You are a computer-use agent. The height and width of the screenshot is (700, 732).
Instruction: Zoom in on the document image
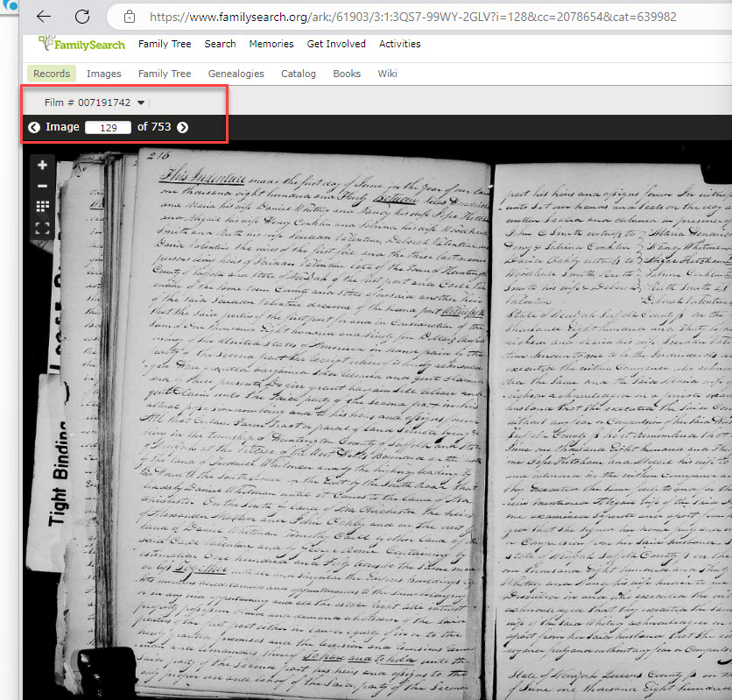tap(42, 165)
